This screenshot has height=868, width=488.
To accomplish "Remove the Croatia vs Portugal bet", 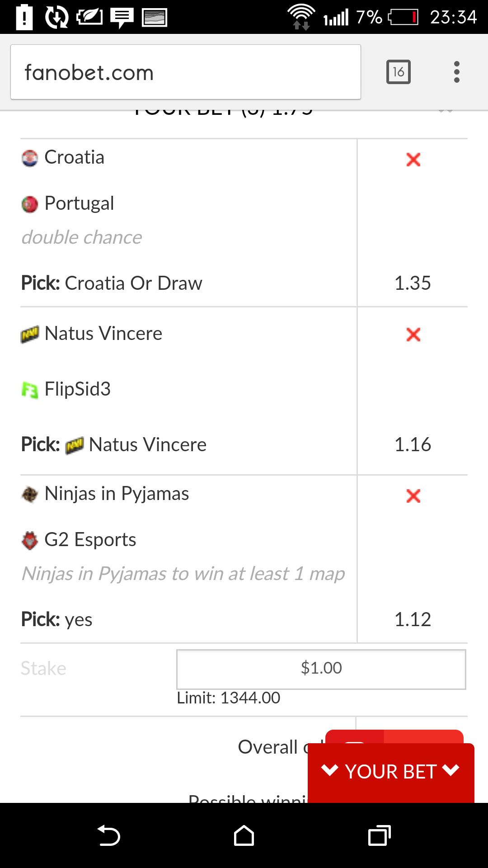I will point(413,160).
